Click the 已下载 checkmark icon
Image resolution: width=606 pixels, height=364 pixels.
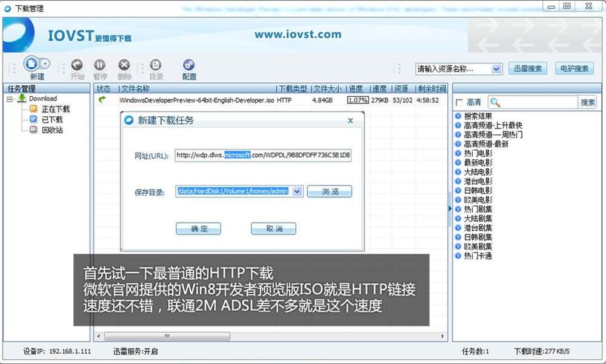(x=33, y=119)
